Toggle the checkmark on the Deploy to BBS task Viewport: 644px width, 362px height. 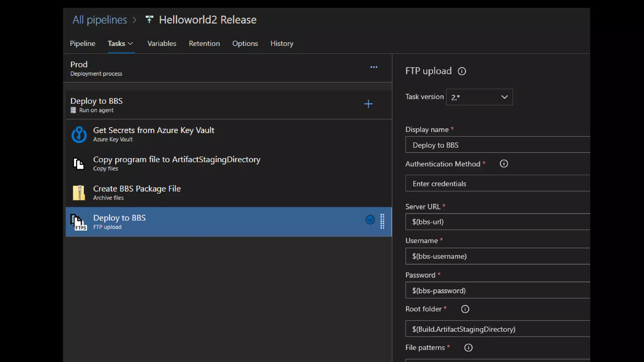coord(370,220)
